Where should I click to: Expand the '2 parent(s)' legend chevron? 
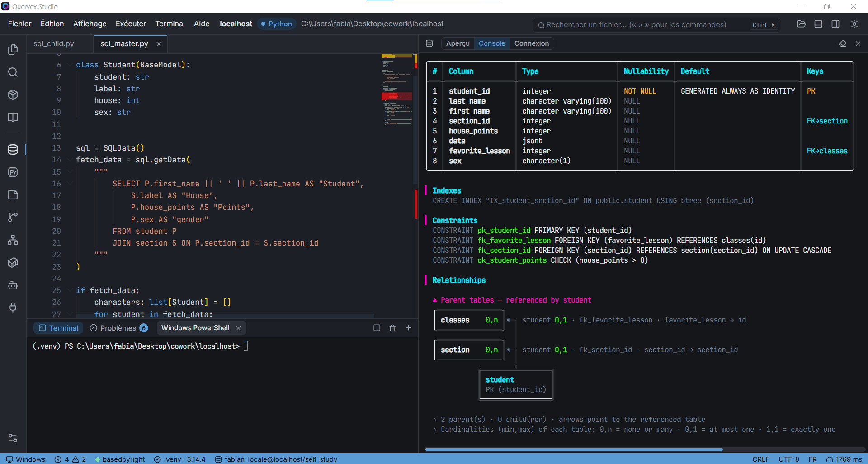(x=435, y=420)
